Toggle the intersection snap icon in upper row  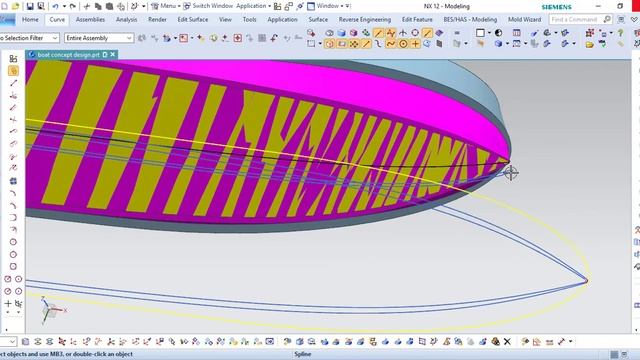[x=402, y=33]
